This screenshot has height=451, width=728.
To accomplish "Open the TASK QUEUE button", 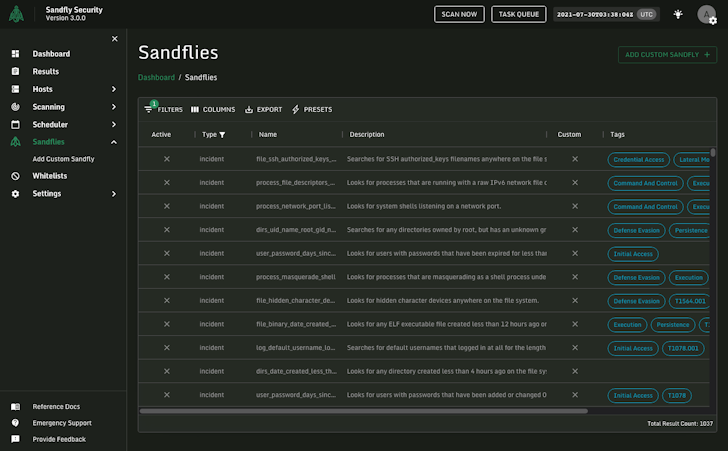I will tap(519, 14).
